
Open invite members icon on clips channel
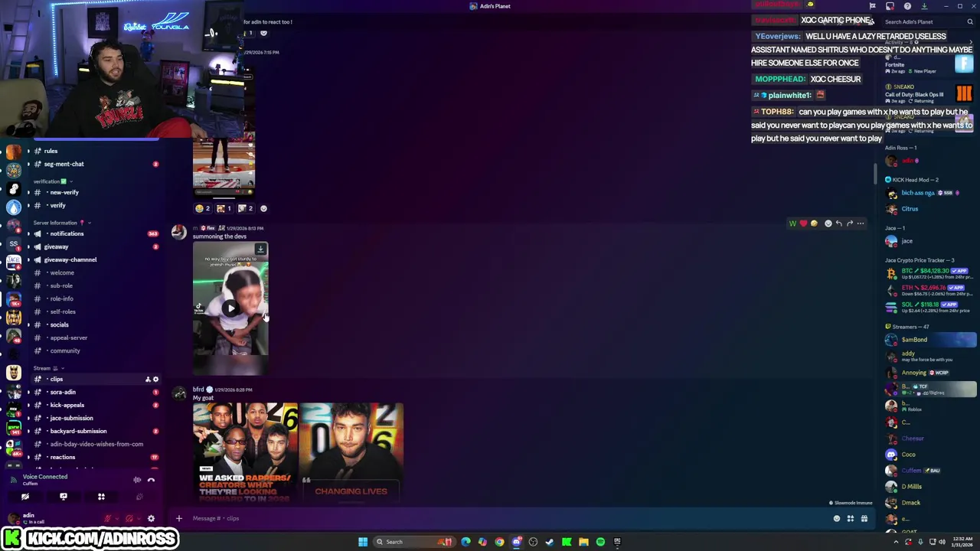[x=148, y=379]
